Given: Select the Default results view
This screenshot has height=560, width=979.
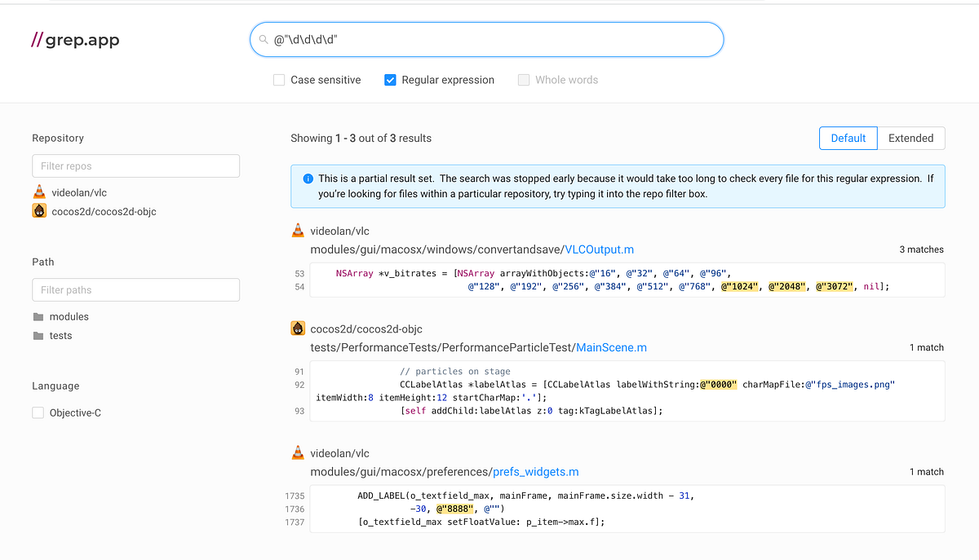Looking at the screenshot, I should [848, 138].
